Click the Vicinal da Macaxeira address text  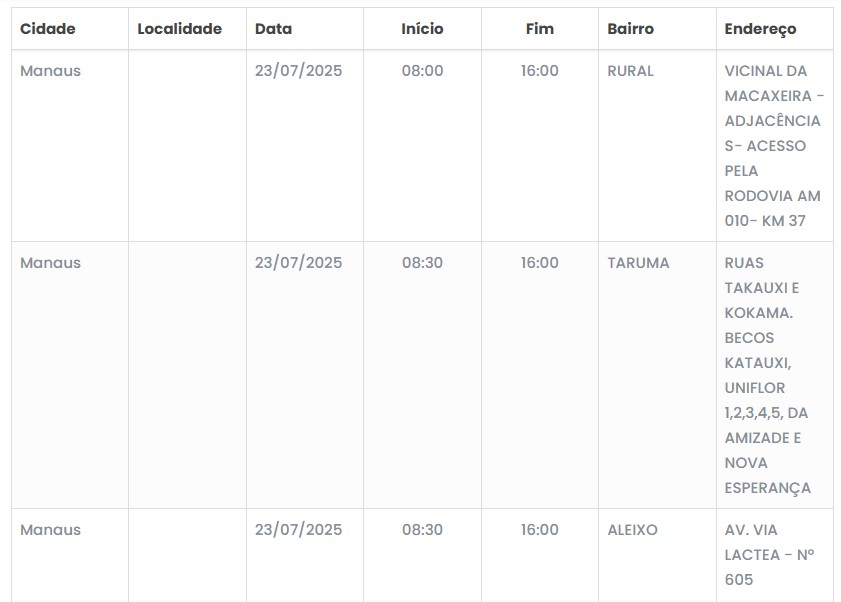click(773, 146)
